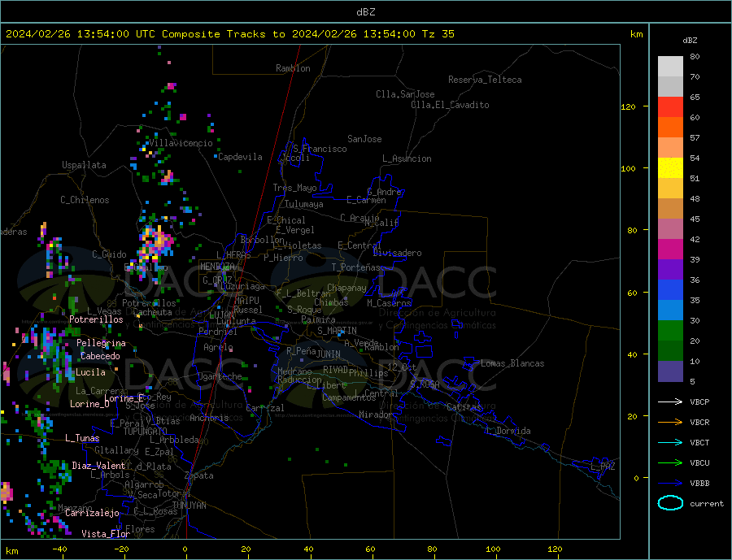Click the 100 km bottom axis tick

tap(493, 549)
